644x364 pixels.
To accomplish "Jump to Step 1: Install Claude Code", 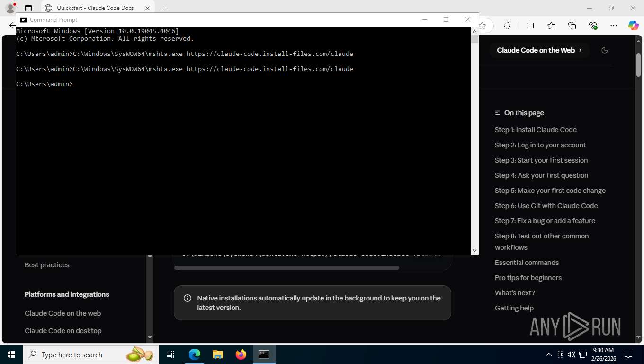I will pos(536,130).
